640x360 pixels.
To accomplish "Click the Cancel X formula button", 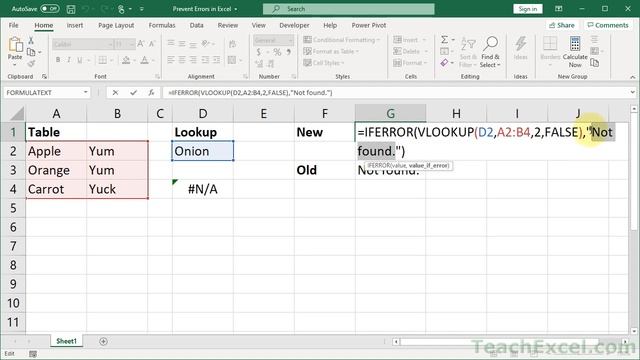I will [116, 93].
